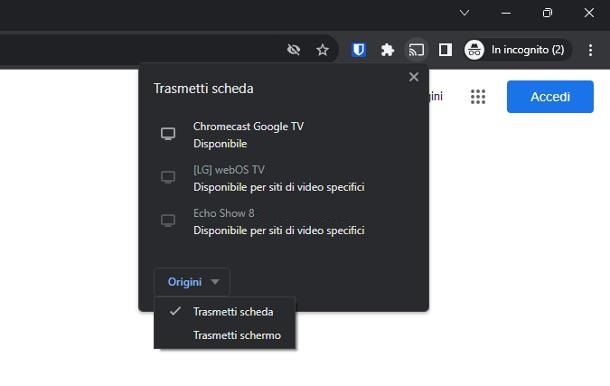Select the [LG] webOS TV device
Viewport: 610px width, 386px height.
click(x=284, y=178)
